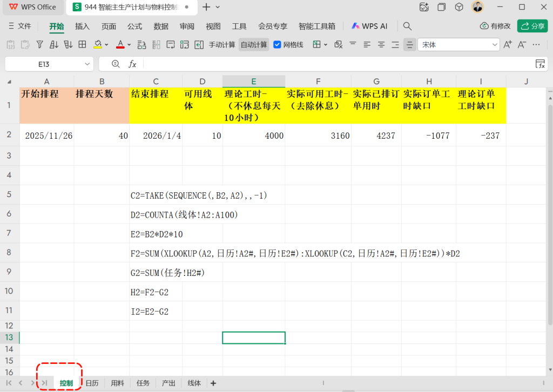This screenshot has width=553, height=392.
Task: Click the search magnifier icon
Action: point(407,26)
